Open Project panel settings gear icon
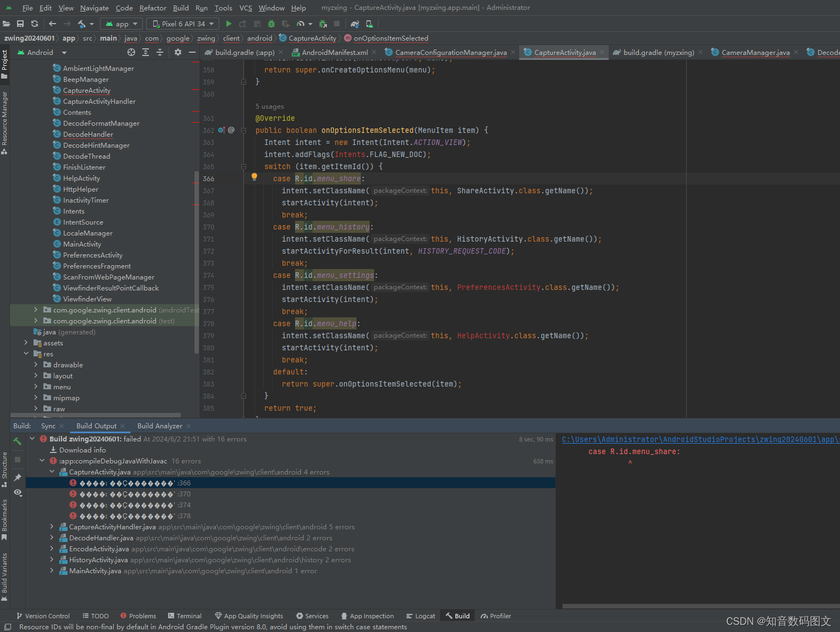 [177, 52]
